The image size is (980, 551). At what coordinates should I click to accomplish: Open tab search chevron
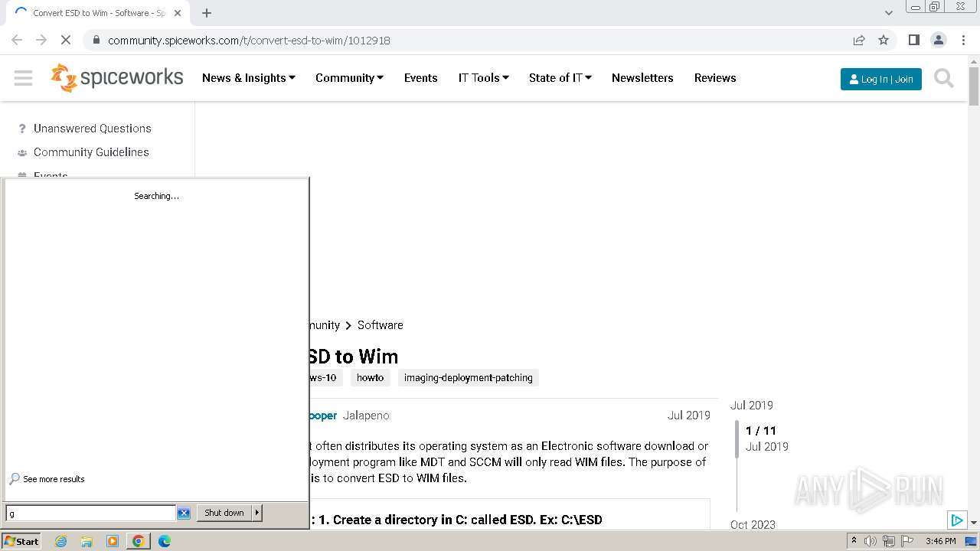tap(889, 13)
